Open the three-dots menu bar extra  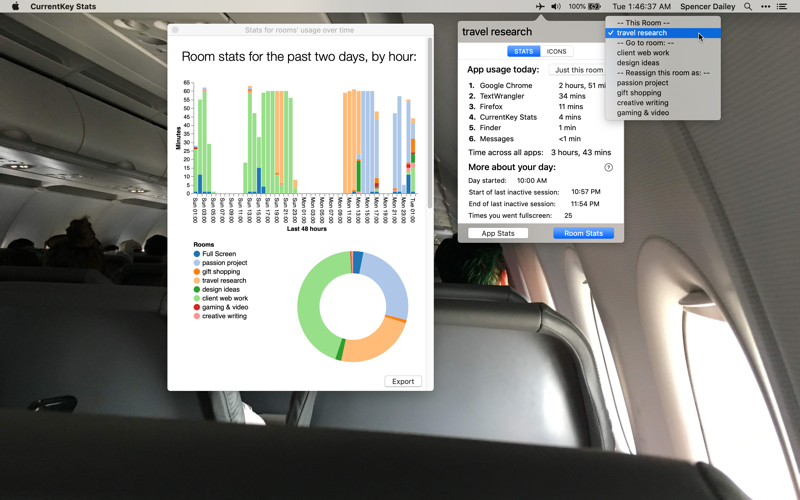tap(765, 6)
